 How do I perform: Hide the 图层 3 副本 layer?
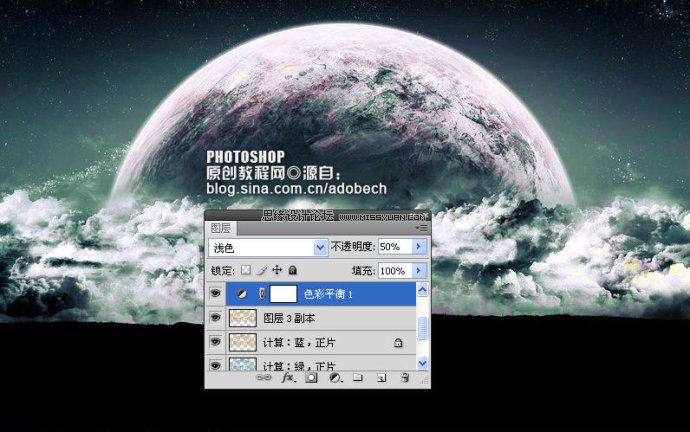click(215, 317)
